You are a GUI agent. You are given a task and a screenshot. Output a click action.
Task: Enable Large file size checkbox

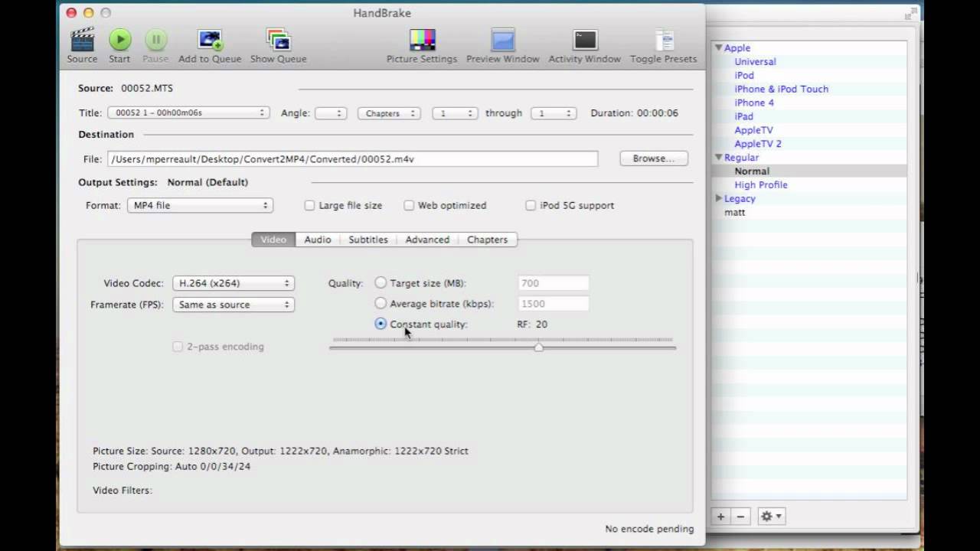(x=309, y=205)
